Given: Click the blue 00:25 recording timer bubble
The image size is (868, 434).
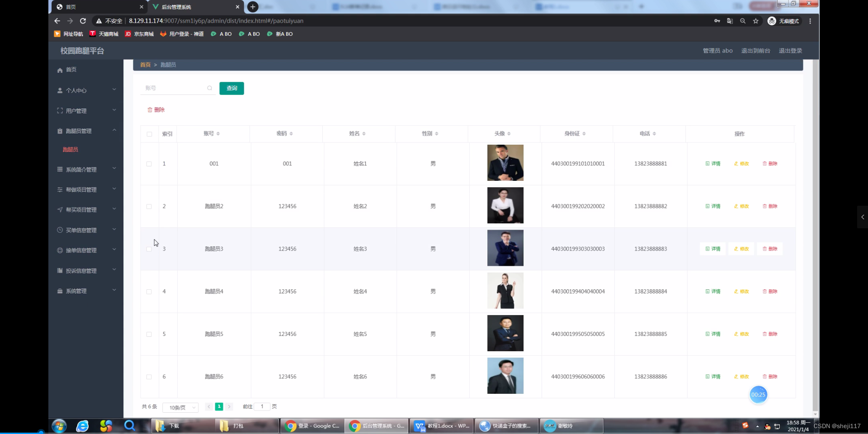Looking at the screenshot, I should click(758, 395).
